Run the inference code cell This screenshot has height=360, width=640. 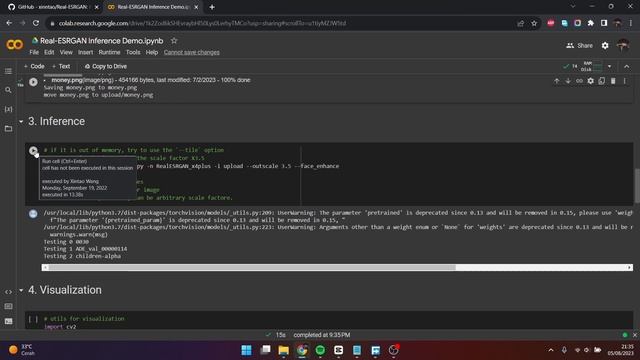tap(33, 151)
